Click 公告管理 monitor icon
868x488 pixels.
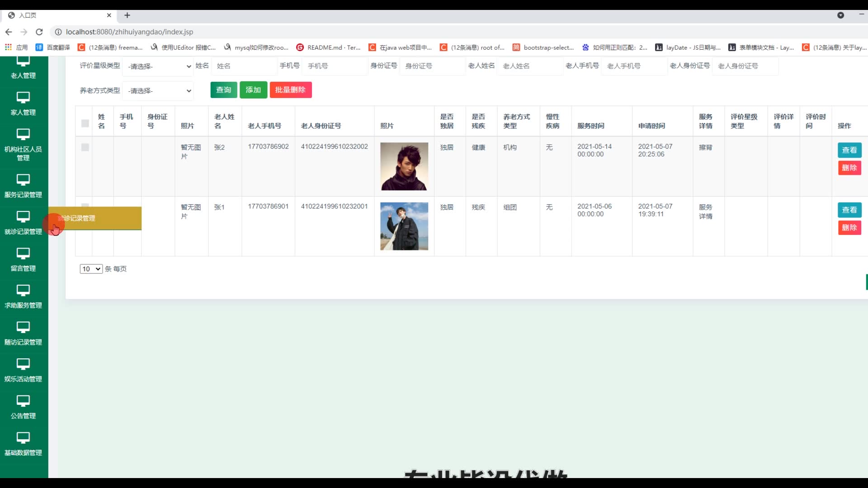(x=23, y=401)
